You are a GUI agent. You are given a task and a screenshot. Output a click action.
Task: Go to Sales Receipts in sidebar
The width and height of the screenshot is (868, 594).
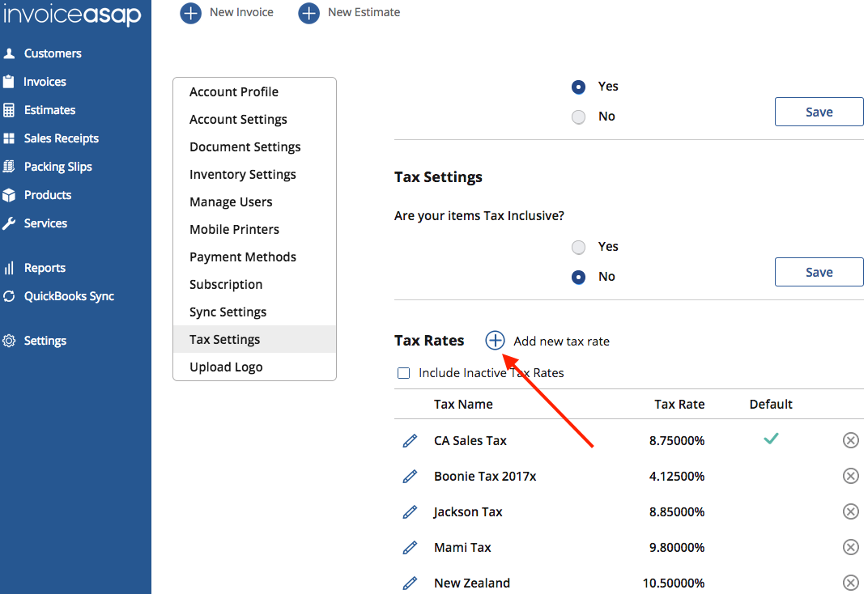tap(62, 138)
